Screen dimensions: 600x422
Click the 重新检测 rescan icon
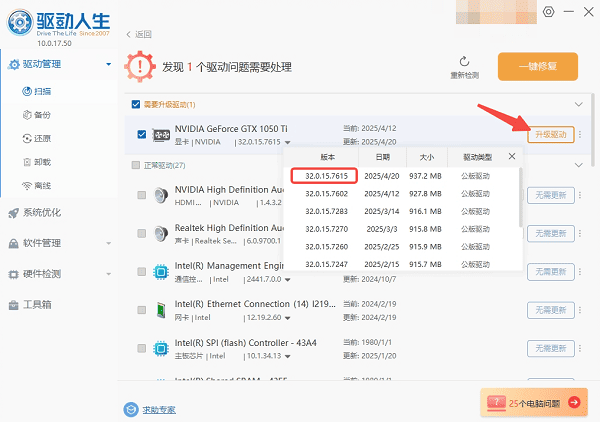tap(464, 61)
